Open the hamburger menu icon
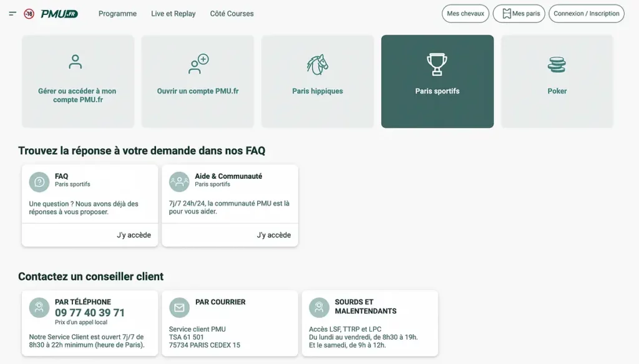The width and height of the screenshot is (639, 364). [x=12, y=14]
